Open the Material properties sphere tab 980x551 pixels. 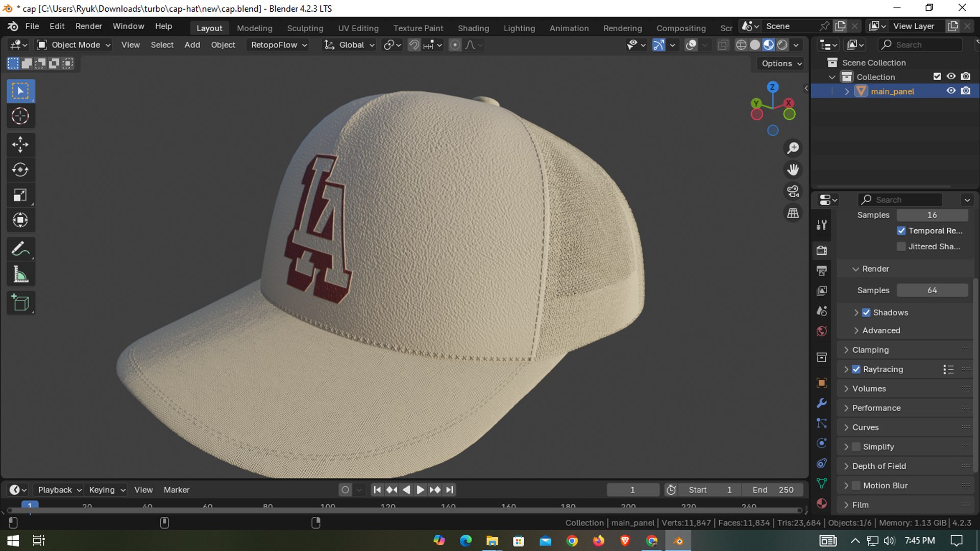(821, 504)
